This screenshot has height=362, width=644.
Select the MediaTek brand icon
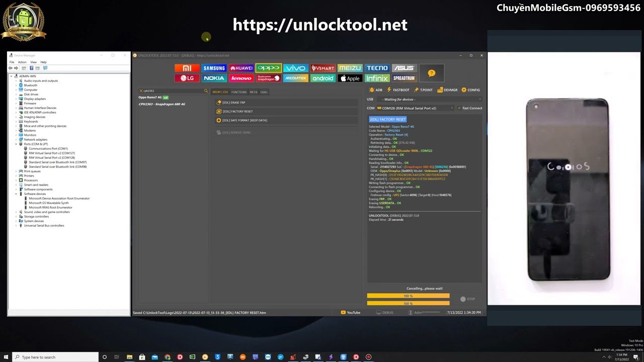coord(295,78)
